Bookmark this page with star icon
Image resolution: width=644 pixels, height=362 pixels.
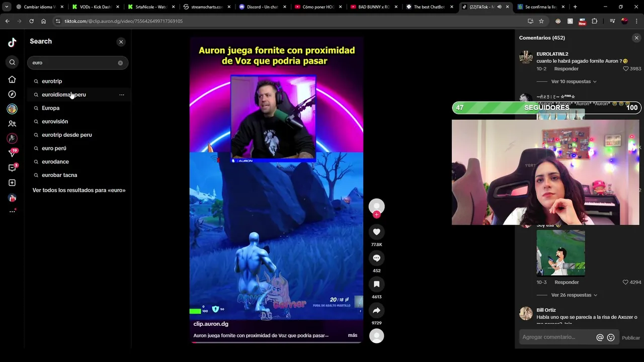point(541,21)
